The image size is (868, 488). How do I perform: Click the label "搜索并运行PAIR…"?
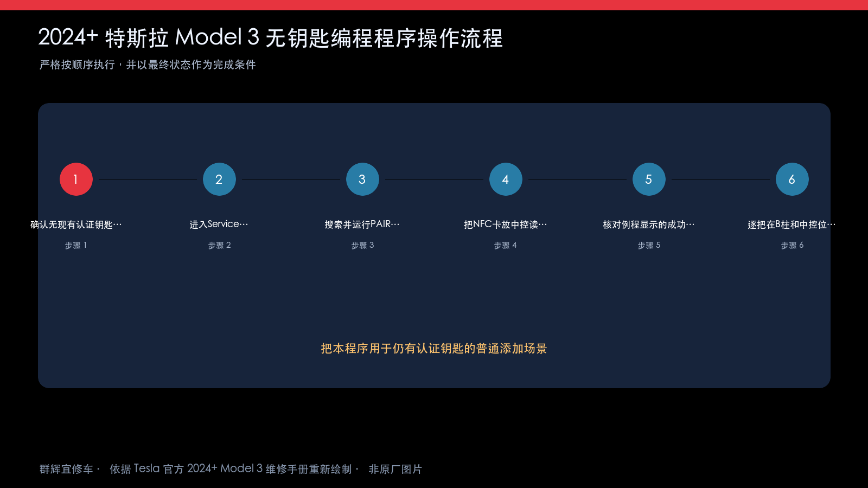(362, 224)
